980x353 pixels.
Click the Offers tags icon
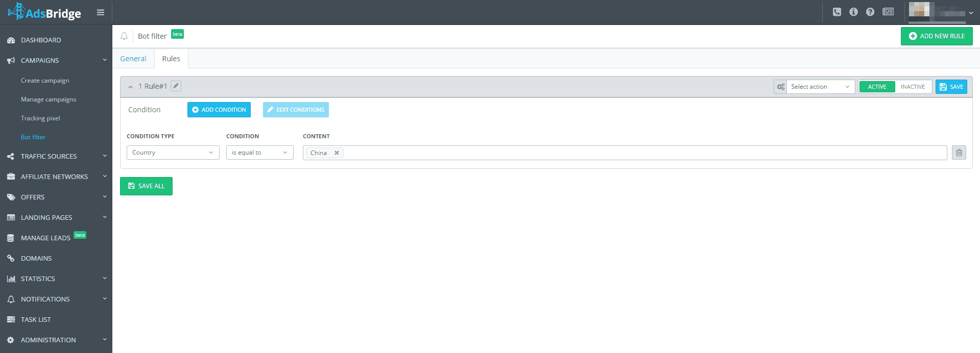pyautogui.click(x=11, y=197)
